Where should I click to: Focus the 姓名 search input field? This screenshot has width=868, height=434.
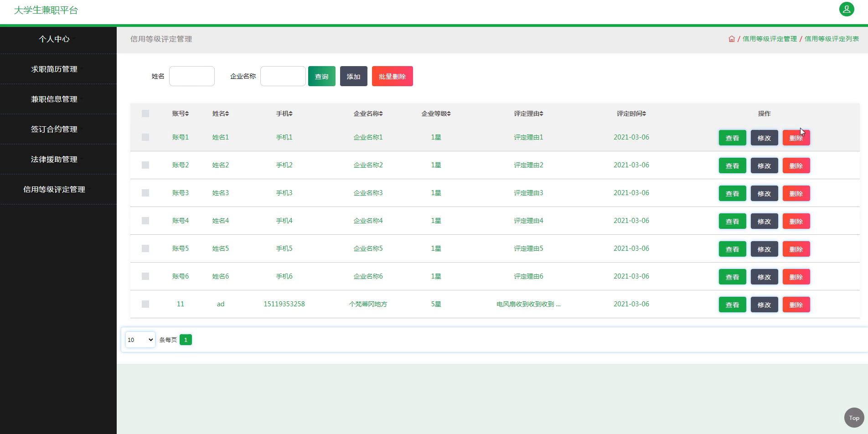point(192,76)
